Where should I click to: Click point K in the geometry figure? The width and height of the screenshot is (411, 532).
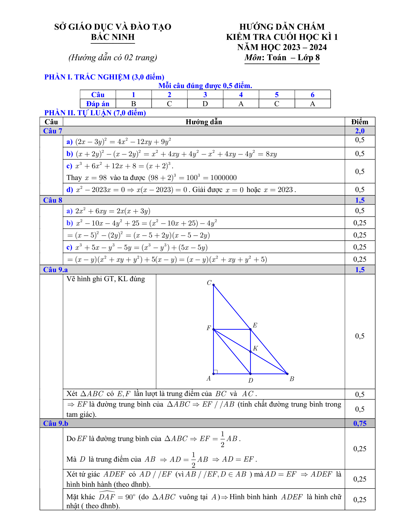pyautogui.click(x=251, y=352)
